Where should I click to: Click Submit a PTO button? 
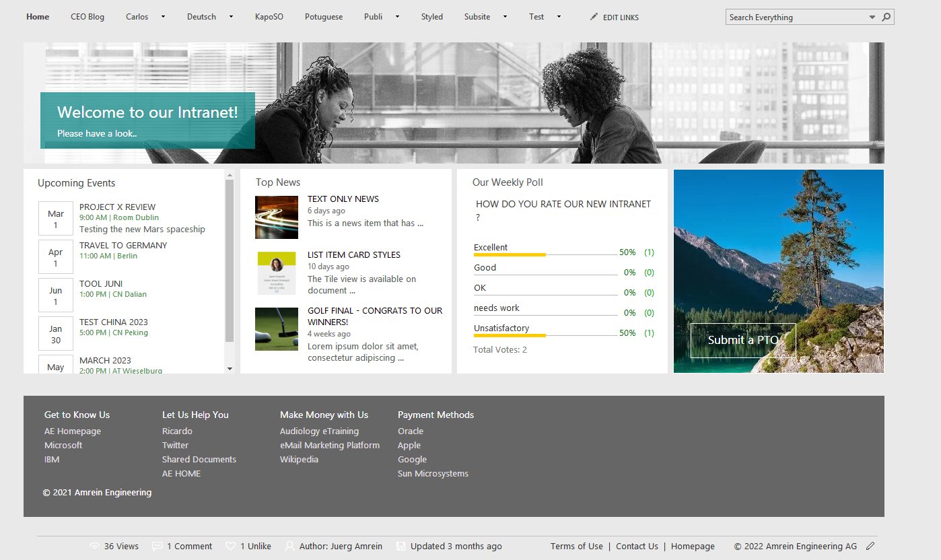tap(743, 340)
